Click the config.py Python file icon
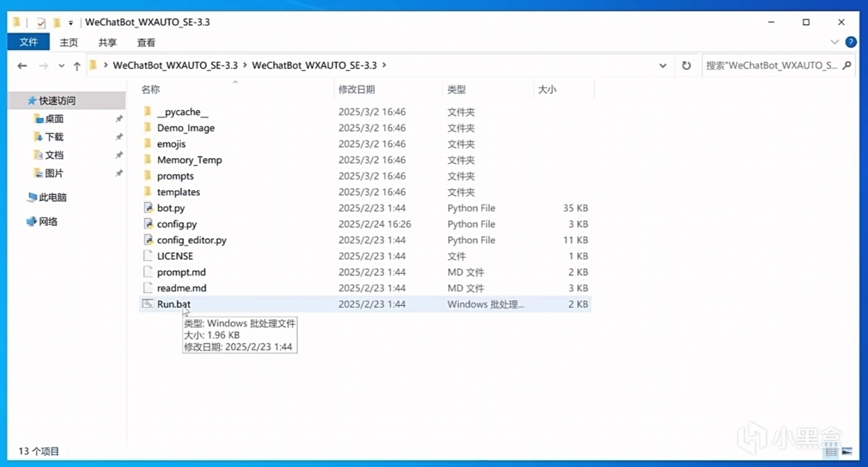 tap(149, 224)
